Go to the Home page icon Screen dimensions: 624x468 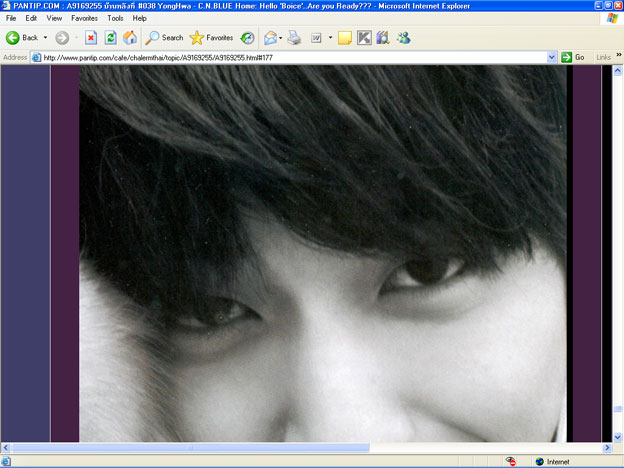click(x=130, y=38)
